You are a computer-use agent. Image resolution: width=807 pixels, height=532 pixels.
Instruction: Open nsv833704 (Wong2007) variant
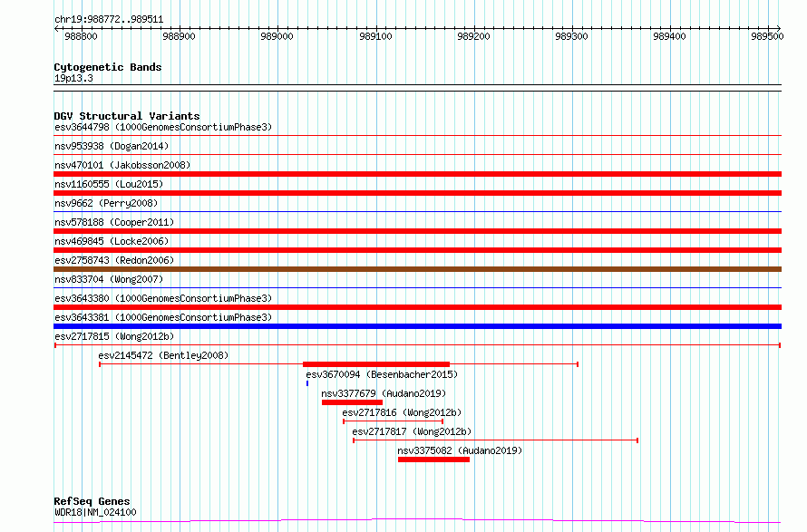click(x=109, y=279)
